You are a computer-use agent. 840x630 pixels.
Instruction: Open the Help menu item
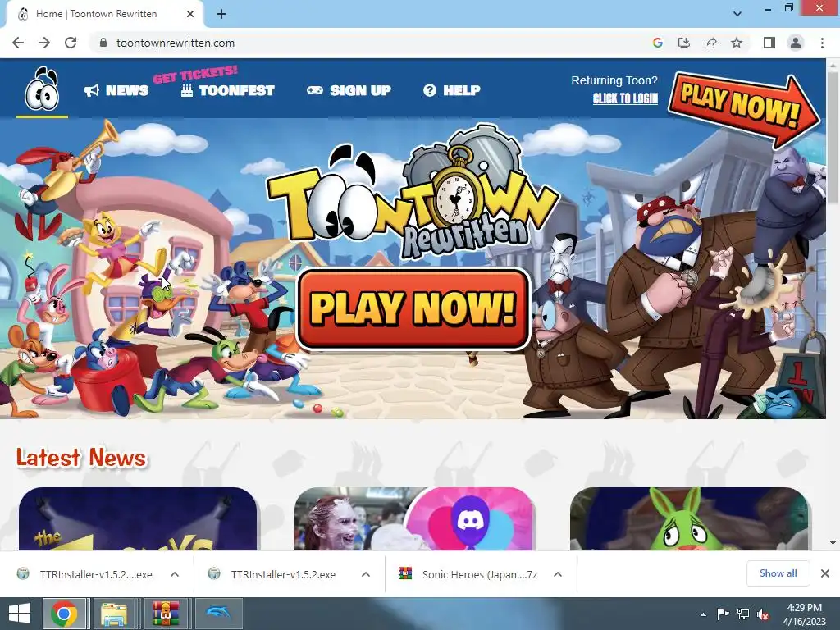tap(452, 90)
